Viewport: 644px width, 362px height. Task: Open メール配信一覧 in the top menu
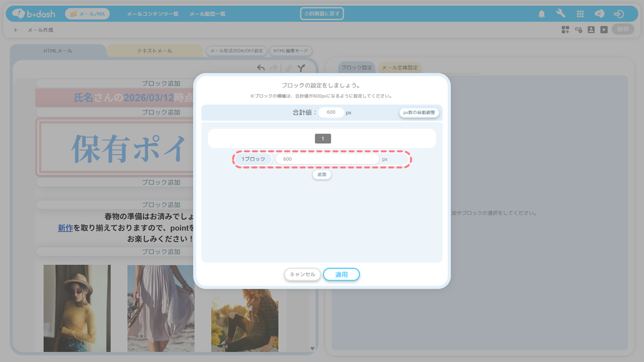[206, 14]
